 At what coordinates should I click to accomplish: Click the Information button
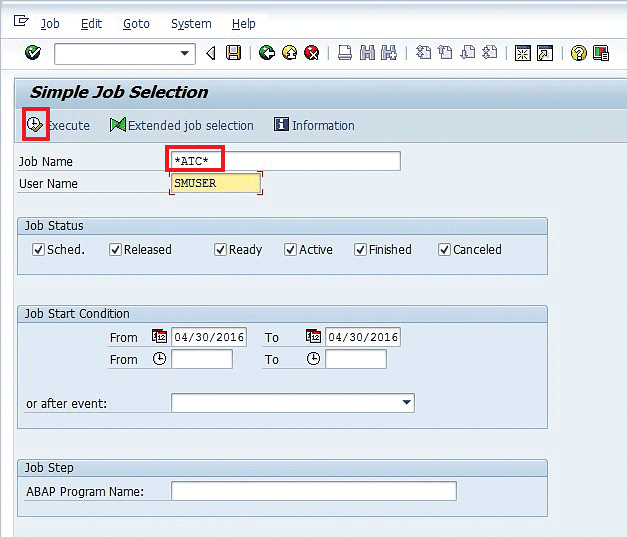[314, 125]
